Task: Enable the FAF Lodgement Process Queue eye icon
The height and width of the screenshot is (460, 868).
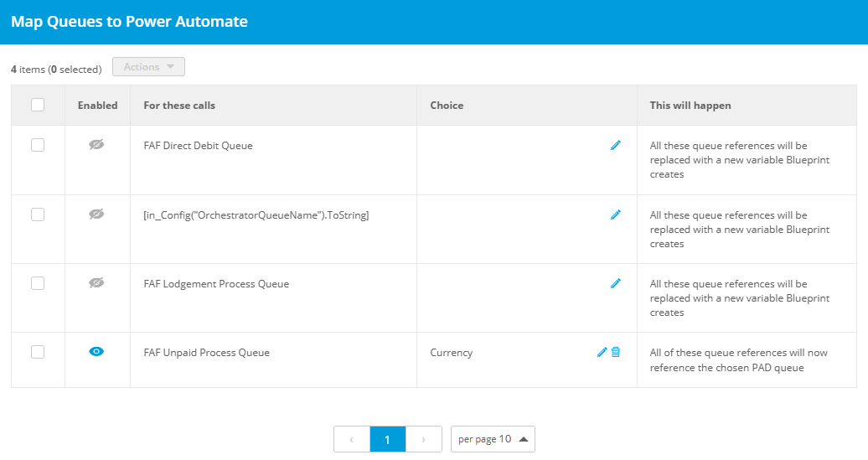Action: (96, 283)
